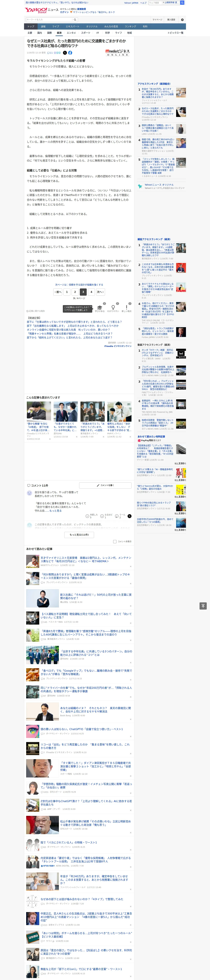Go to previous page with 前へ button
This screenshot has height=980, width=210.
(x=58, y=292)
